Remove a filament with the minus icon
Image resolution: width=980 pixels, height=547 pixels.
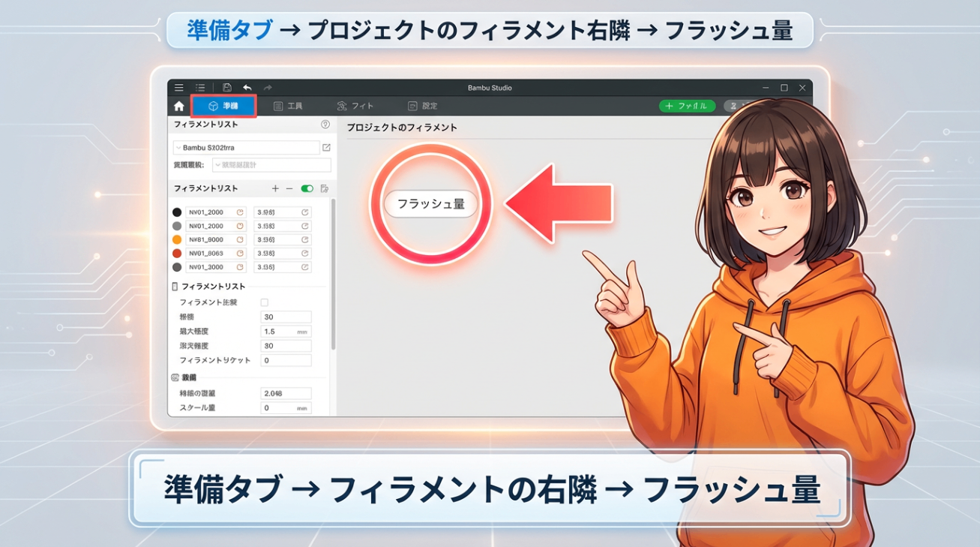289,188
